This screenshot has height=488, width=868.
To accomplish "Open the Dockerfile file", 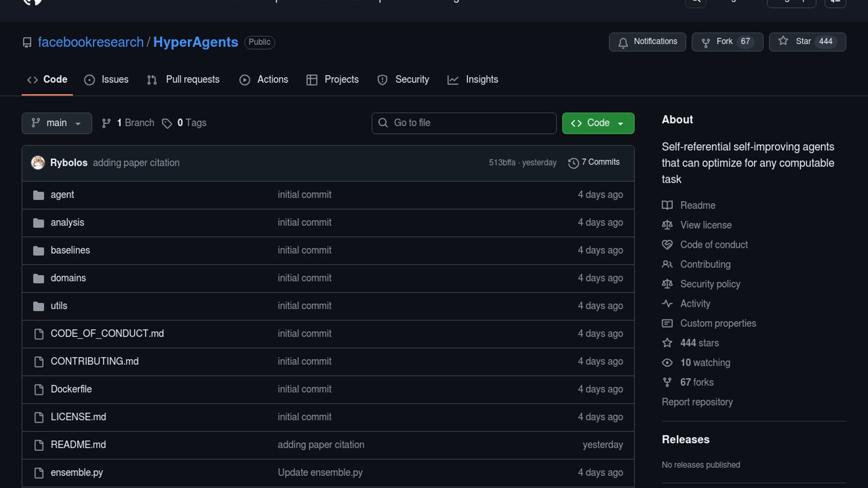I will click(x=71, y=389).
